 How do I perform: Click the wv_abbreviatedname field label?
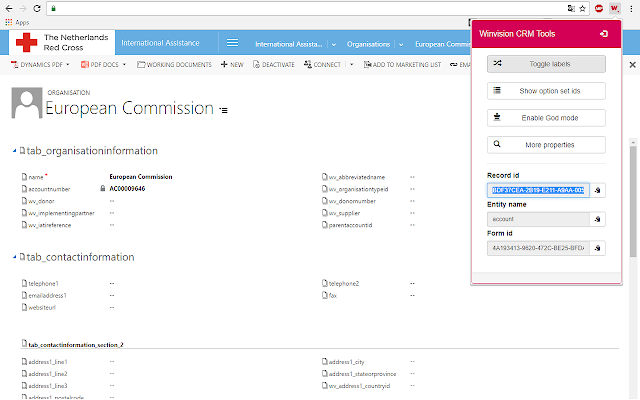[357, 177]
